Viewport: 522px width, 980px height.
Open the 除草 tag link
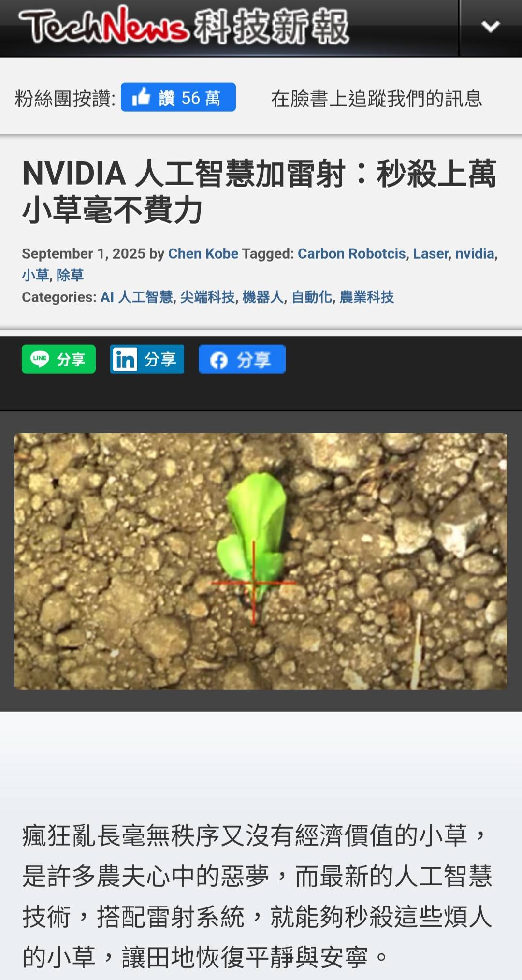click(x=70, y=275)
